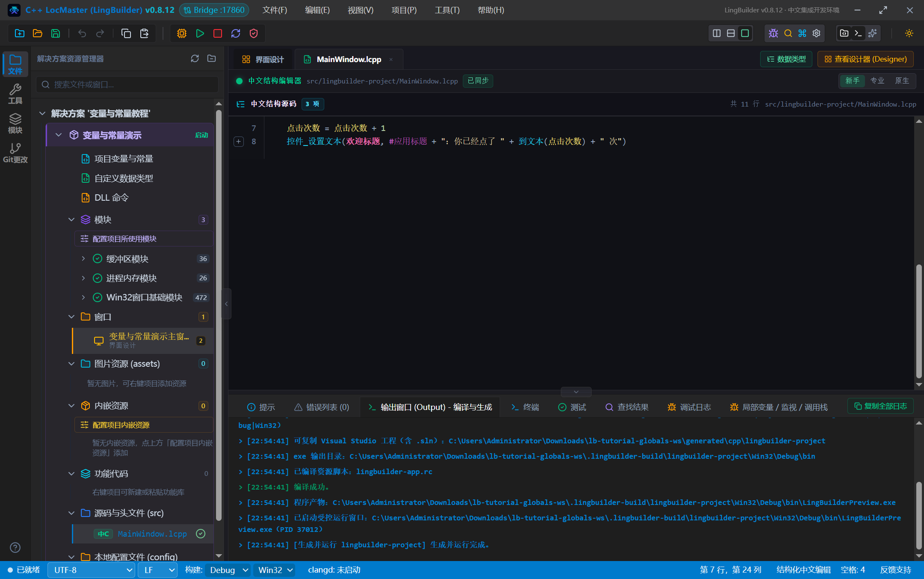Click the 复制全部日志 button
This screenshot has width=924, height=579.
[x=880, y=406]
